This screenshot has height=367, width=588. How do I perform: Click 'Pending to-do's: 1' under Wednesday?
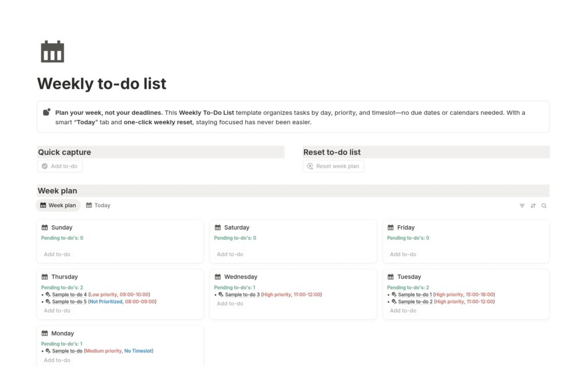click(x=235, y=287)
